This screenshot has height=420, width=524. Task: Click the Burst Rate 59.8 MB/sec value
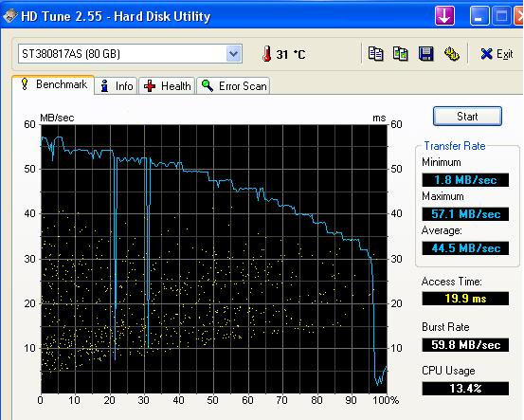pyautogui.click(x=465, y=344)
